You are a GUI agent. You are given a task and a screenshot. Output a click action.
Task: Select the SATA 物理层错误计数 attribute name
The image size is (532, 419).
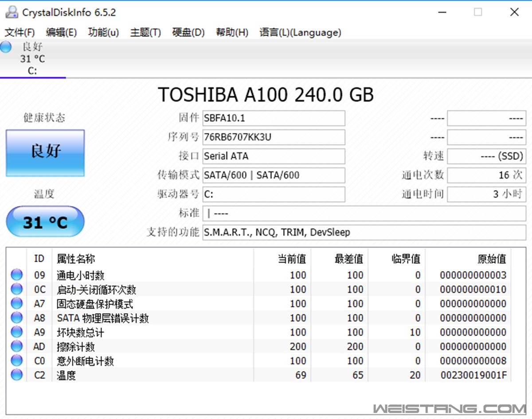tap(103, 318)
